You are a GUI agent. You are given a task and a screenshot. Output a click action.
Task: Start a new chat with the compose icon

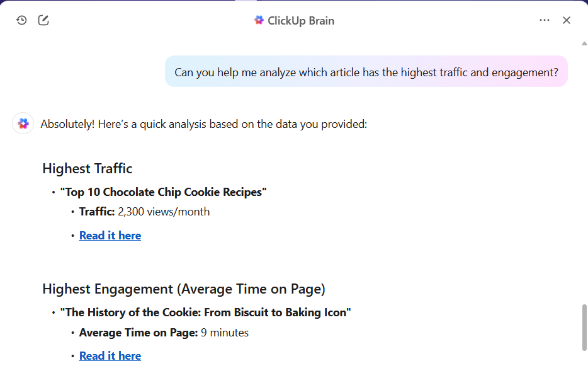(x=43, y=20)
